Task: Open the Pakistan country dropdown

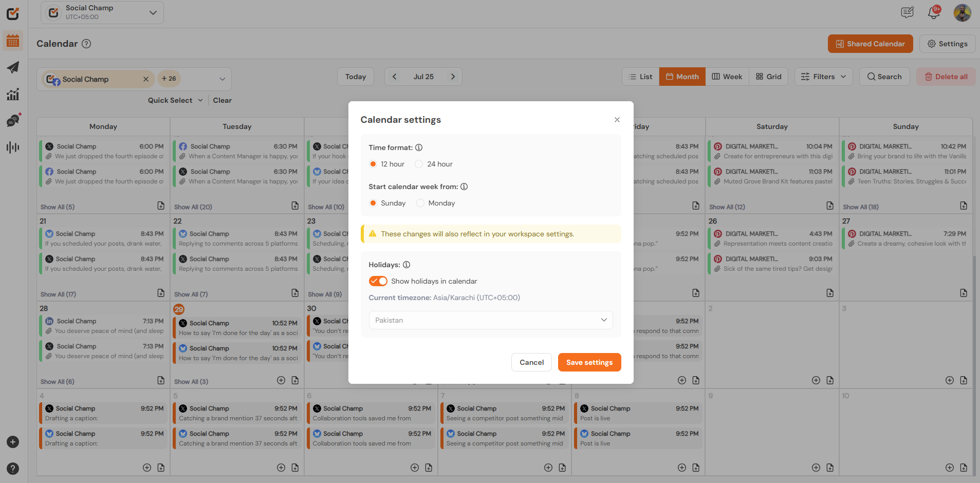Action: pos(491,320)
